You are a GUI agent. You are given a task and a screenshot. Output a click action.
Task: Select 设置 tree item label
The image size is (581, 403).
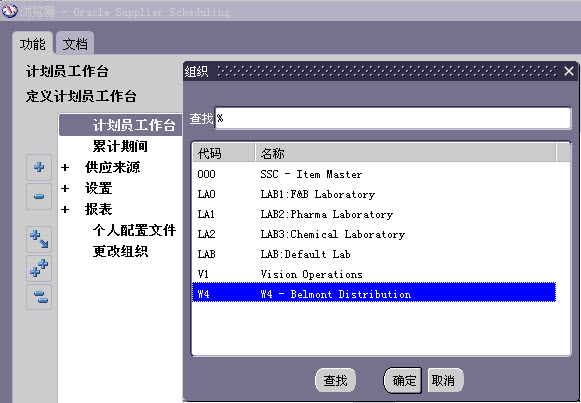point(99,188)
